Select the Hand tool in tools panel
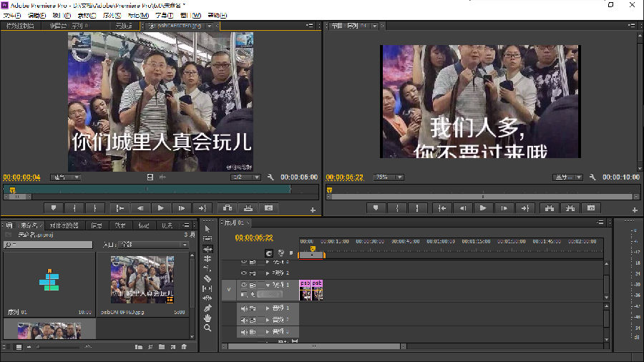 tap(208, 318)
